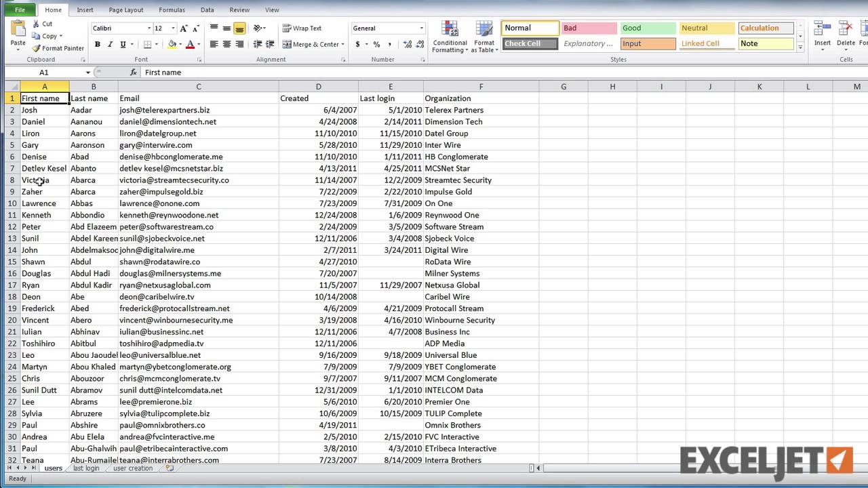
Task: Apply Comma Style number format
Action: [x=391, y=44]
